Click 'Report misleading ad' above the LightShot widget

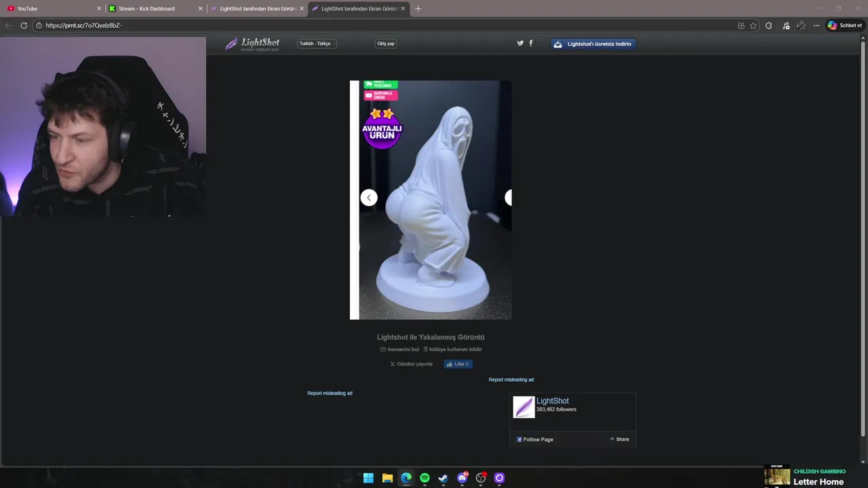(511, 380)
